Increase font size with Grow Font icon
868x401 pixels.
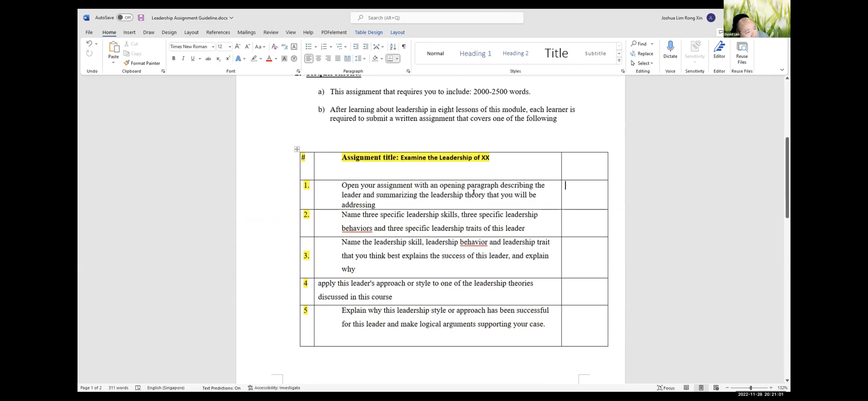238,46
